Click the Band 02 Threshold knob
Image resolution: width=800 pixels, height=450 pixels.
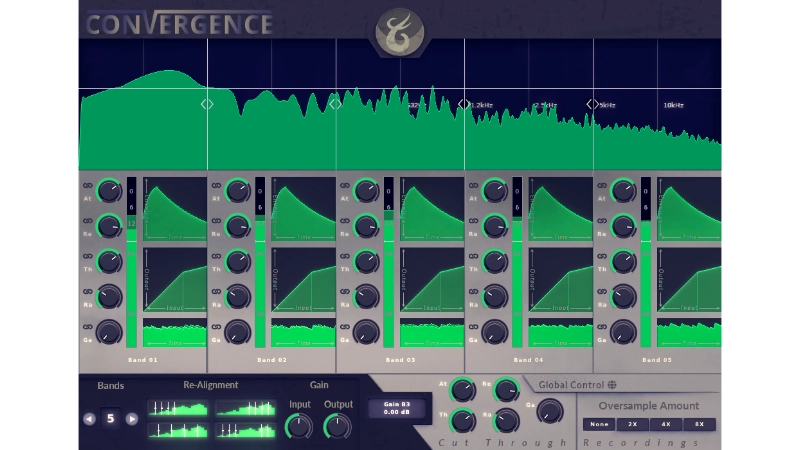point(238,262)
